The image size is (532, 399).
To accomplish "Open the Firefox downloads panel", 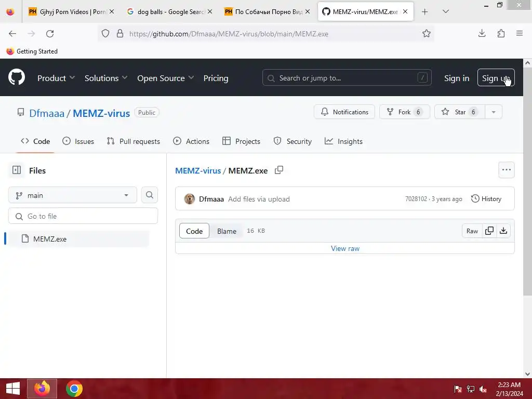I will (482, 33).
